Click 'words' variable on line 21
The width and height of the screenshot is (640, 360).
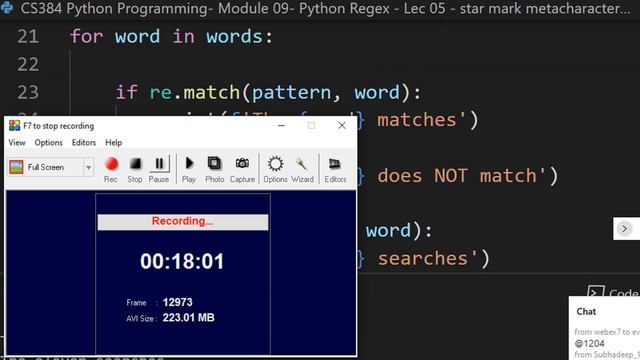tap(234, 37)
